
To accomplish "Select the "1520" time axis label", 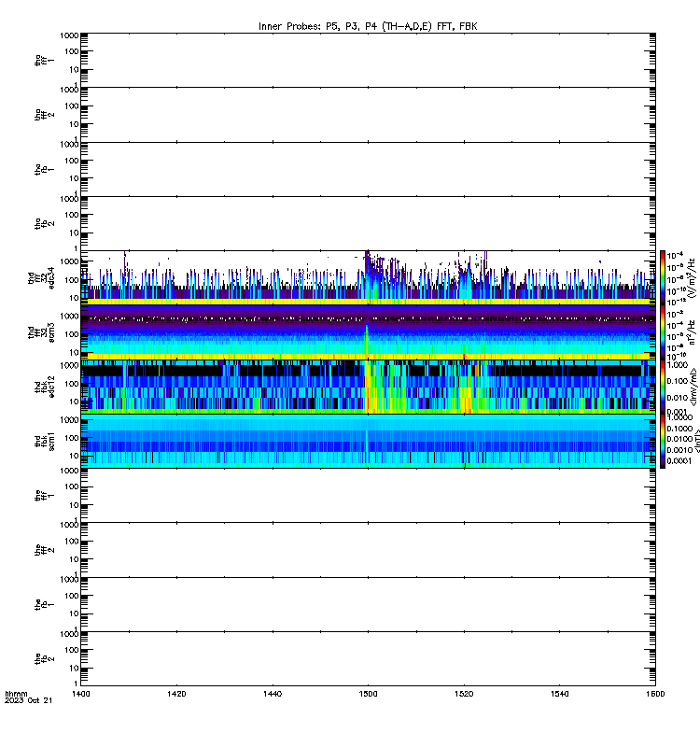I will coord(464,694).
